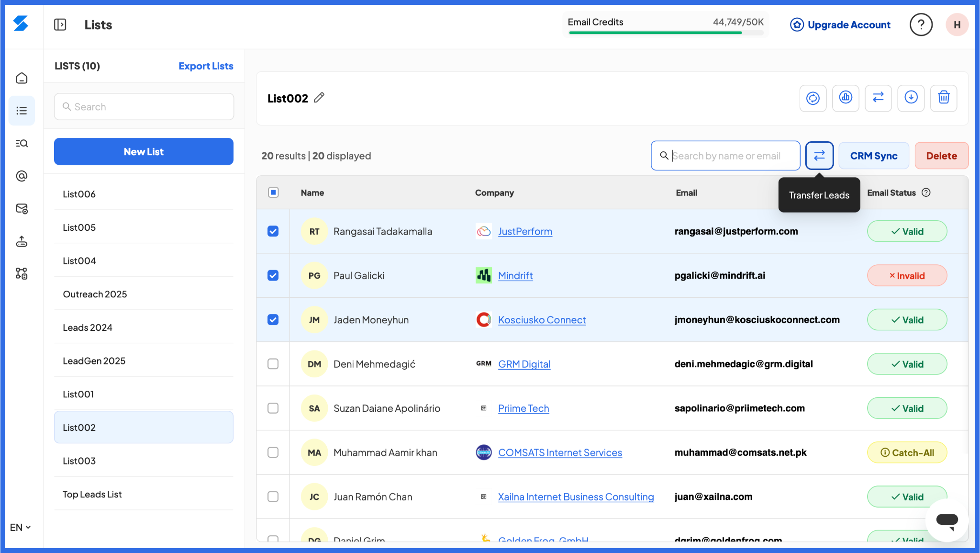Open the JustPerform company link
The width and height of the screenshot is (980, 553).
click(x=525, y=231)
